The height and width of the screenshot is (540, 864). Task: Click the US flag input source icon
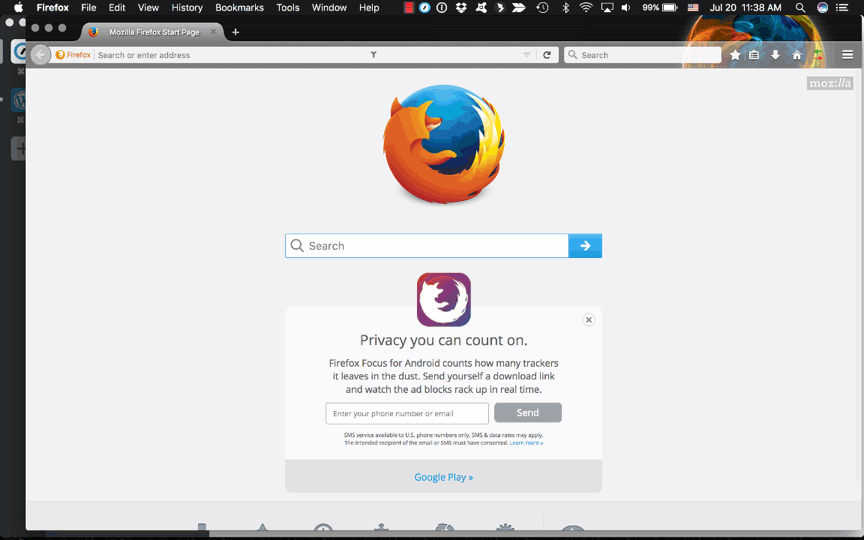point(693,8)
